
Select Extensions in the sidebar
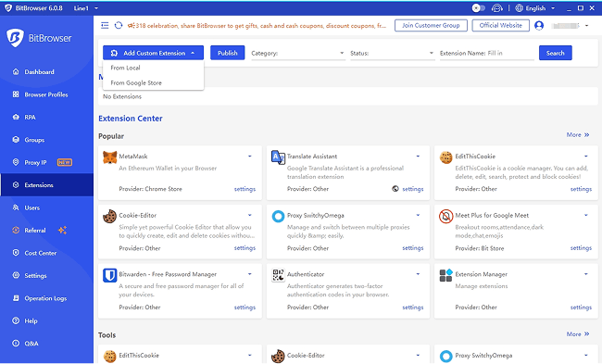point(46,185)
